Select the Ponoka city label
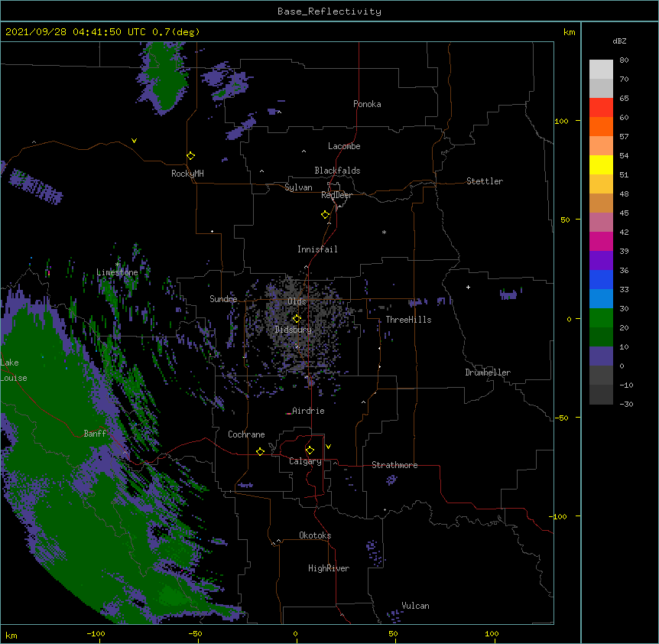Viewport: 659px width, 644px height. pyautogui.click(x=367, y=104)
